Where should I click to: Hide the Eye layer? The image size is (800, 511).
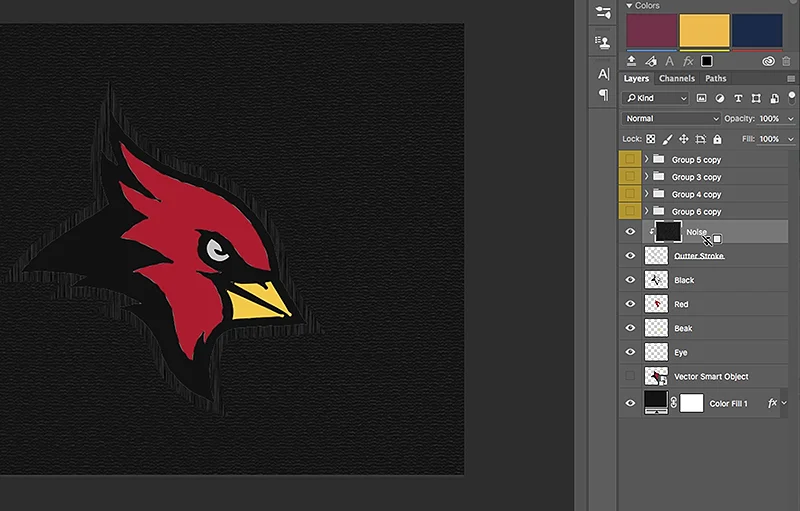click(x=630, y=352)
